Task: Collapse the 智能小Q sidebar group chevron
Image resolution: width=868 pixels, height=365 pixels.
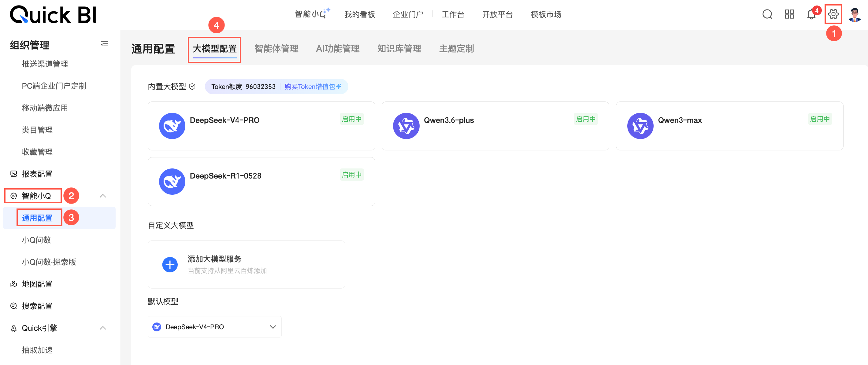Action: (103, 196)
